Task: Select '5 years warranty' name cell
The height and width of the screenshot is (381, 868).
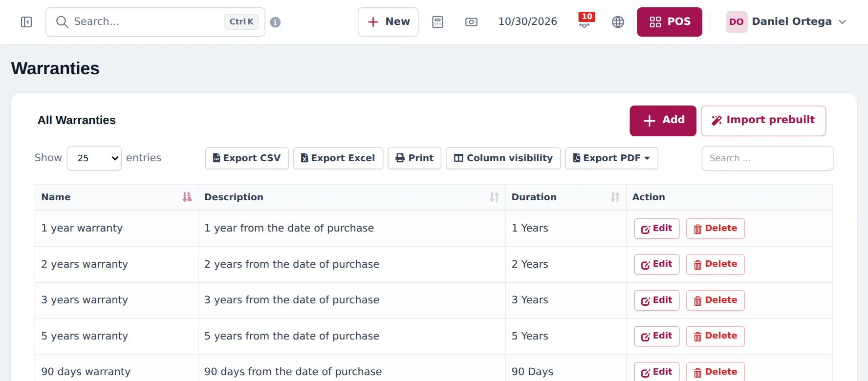Action: click(116, 336)
